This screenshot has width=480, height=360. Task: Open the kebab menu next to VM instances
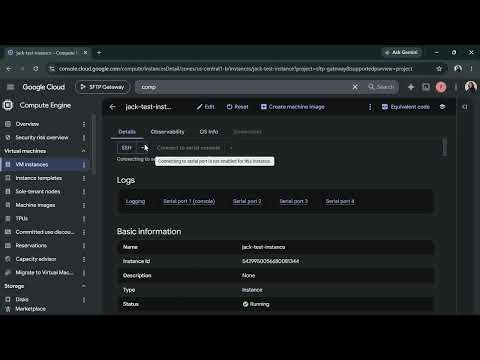click(84, 165)
